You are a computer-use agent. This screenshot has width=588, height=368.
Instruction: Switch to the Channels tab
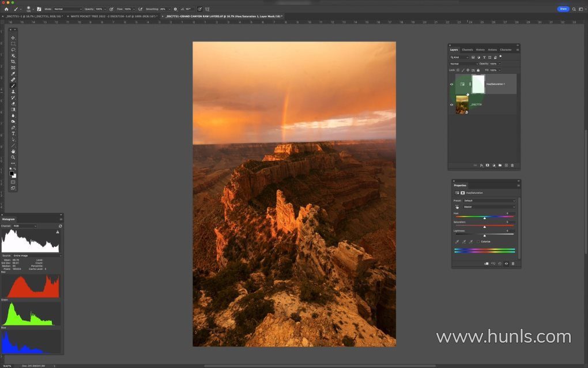click(x=468, y=50)
